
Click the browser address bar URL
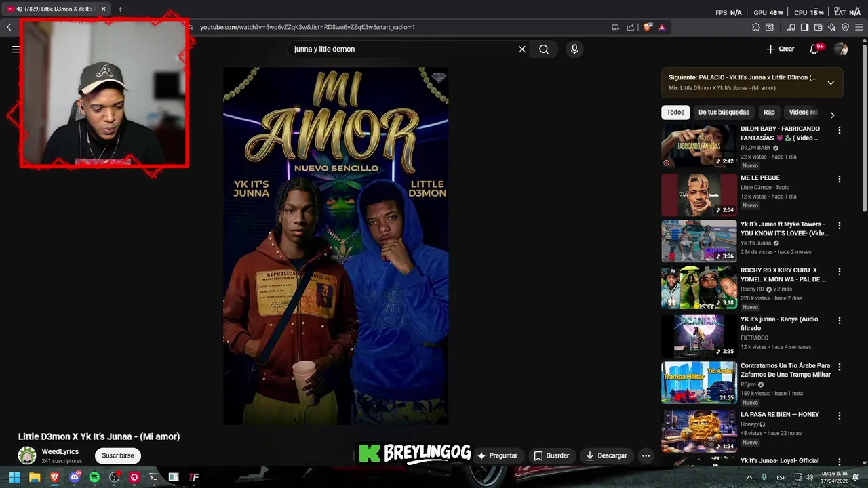tap(307, 27)
